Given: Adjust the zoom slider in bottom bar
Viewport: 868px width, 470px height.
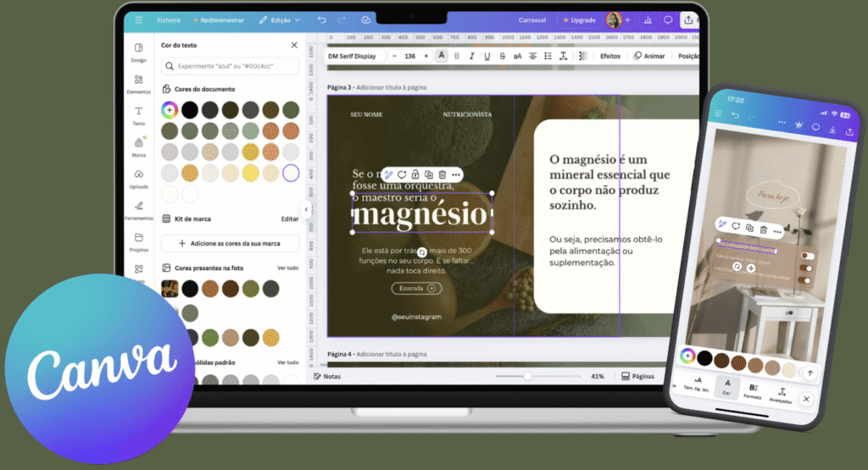Looking at the screenshot, I should pos(527,376).
